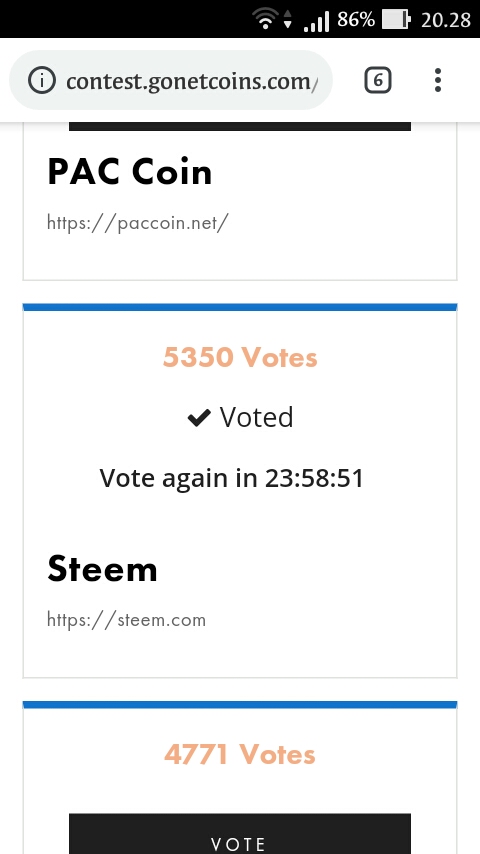Tap the site info icon in address bar
Screen dimensions: 480x854
pyautogui.click(x=42, y=81)
